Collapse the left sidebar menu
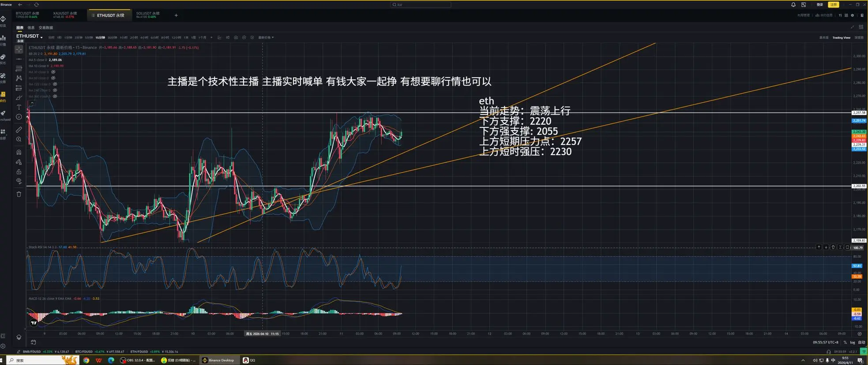Viewport: 868px width, 365px height. [3, 336]
